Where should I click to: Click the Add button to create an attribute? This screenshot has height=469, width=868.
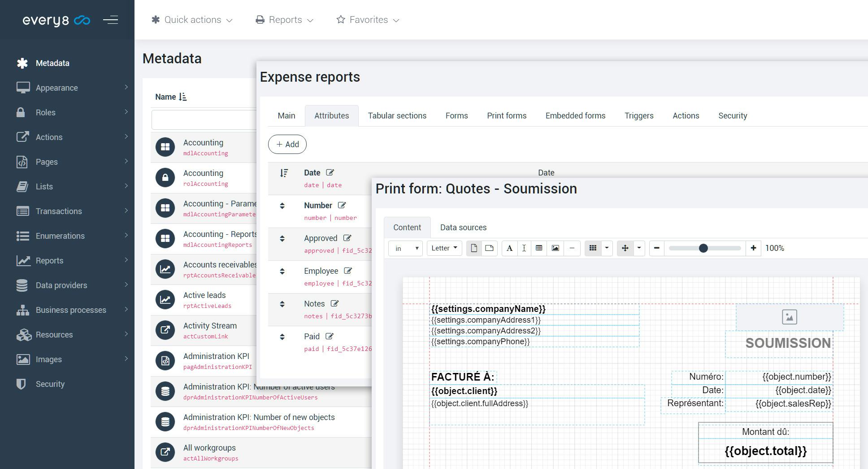(x=287, y=145)
